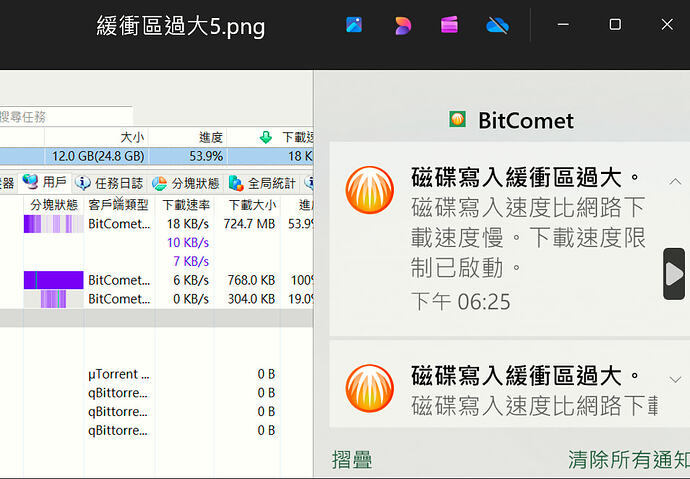Image resolution: width=690 pixels, height=479 pixels.
Task: Click the purple 10 KB/s rate value
Action: pos(188,242)
